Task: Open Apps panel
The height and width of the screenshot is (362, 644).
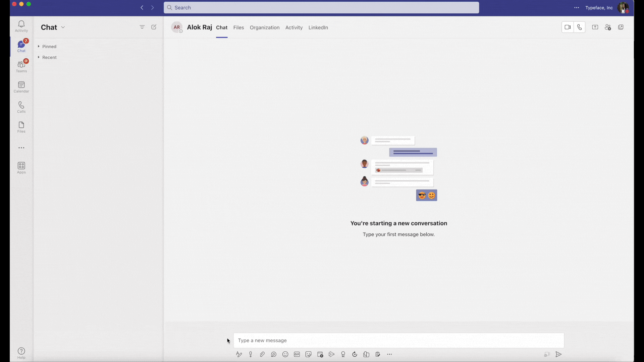Action: 21,168
